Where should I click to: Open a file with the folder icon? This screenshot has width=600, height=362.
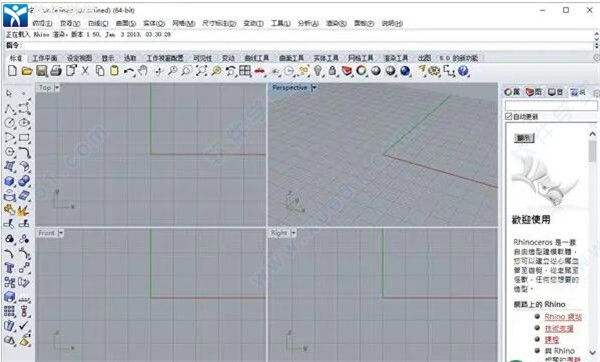26,71
